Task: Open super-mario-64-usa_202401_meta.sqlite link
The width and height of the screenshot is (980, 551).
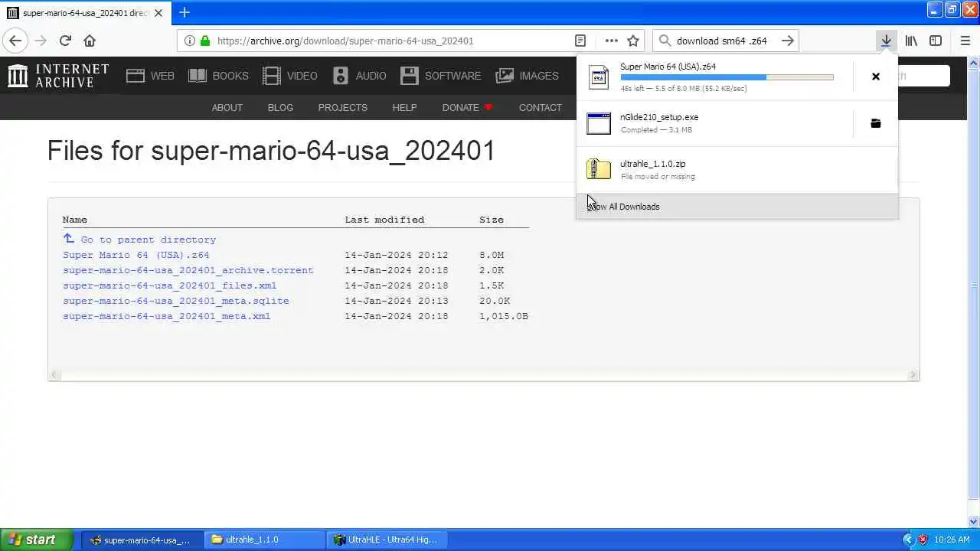Action: click(x=176, y=301)
